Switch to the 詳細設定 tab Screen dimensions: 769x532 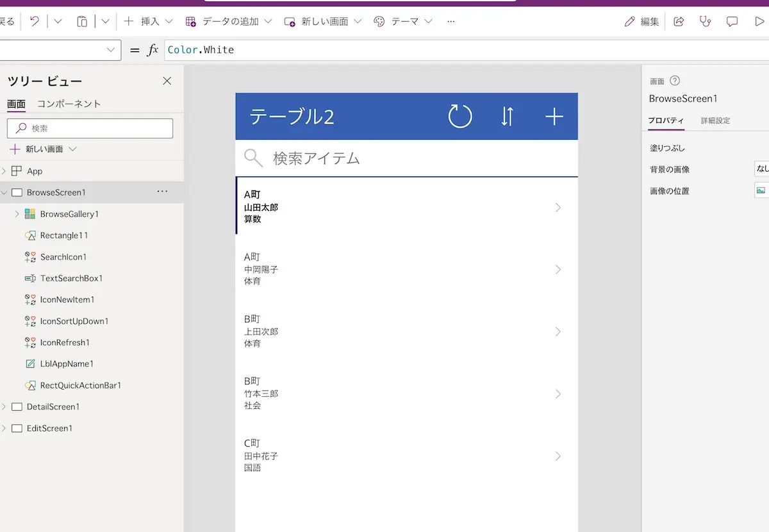point(715,121)
